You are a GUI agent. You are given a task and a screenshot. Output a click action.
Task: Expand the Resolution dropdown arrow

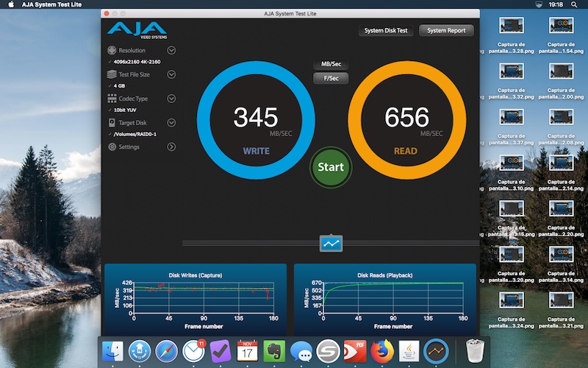(171, 50)
